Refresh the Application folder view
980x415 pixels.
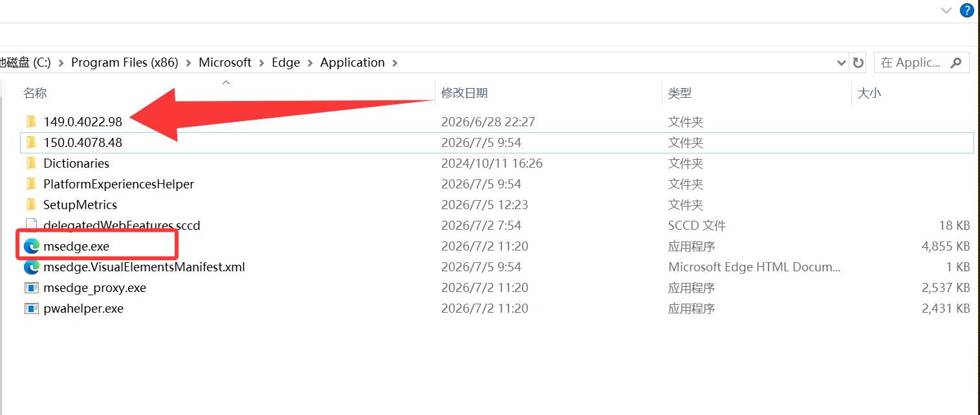click(858, 63)
